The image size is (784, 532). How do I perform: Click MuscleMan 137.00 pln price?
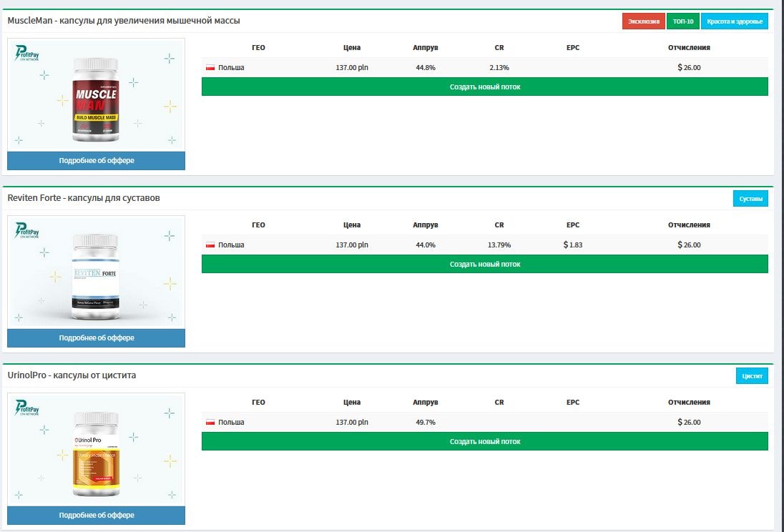click(352, 67)
